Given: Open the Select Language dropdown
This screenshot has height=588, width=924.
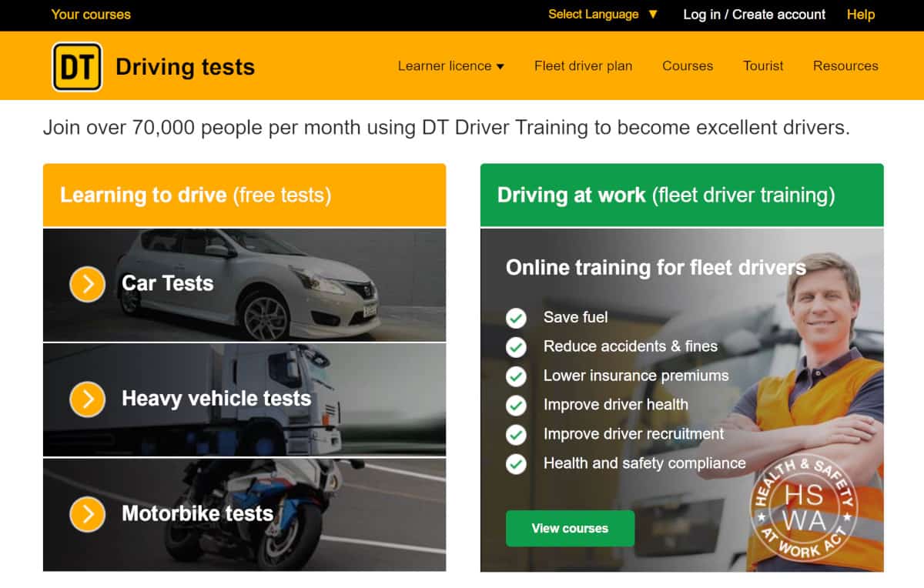Looking at the screenshot, I should [x=603, y=15].
